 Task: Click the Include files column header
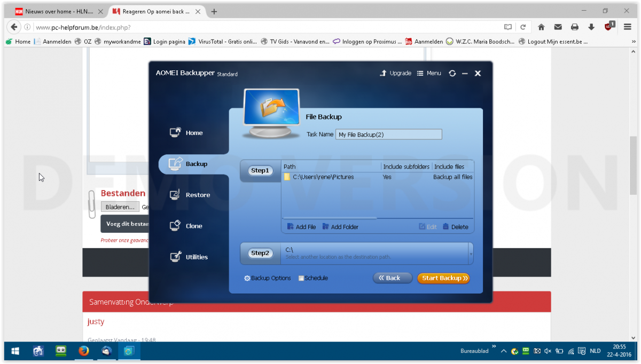tap(449, 167)
